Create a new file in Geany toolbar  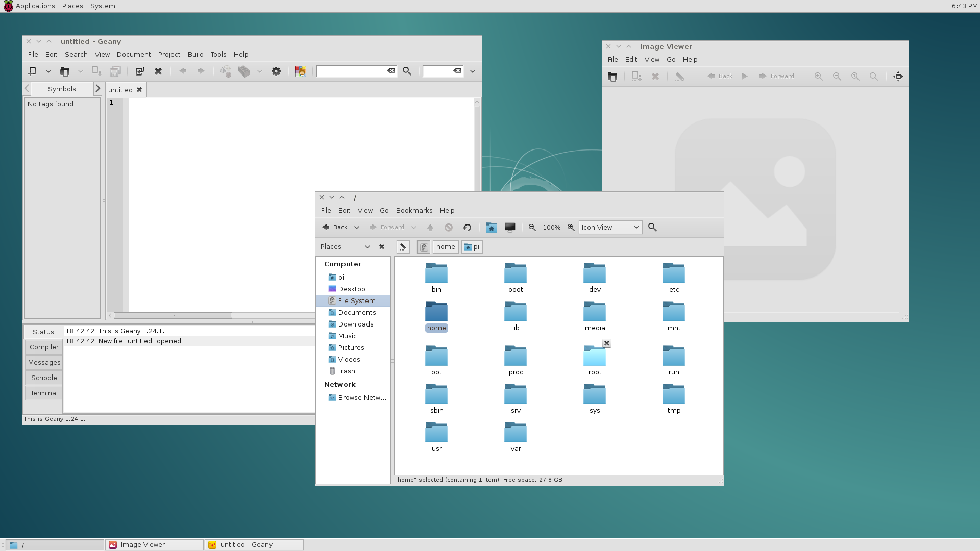(x=32, y=71)
